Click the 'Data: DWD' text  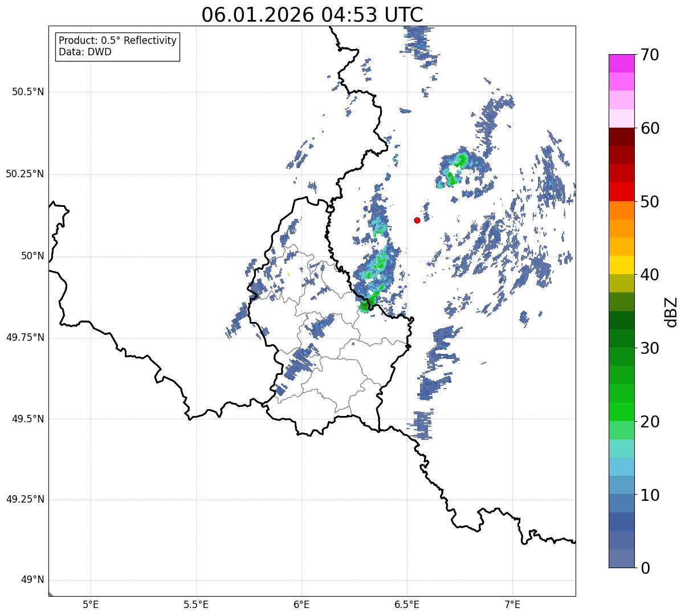click(85, 52)
